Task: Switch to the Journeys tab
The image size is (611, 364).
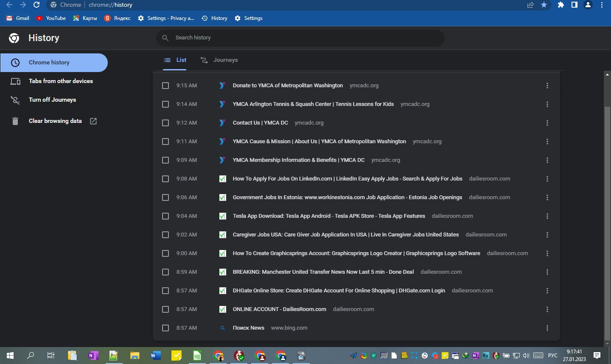Action: click(x=219, y=60)
